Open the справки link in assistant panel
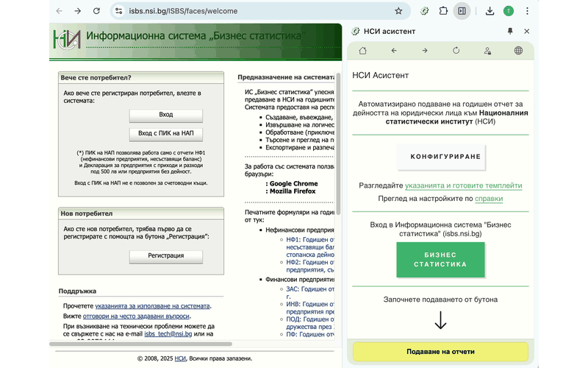This screenshot has width=588, height=368. click(489, 199)
